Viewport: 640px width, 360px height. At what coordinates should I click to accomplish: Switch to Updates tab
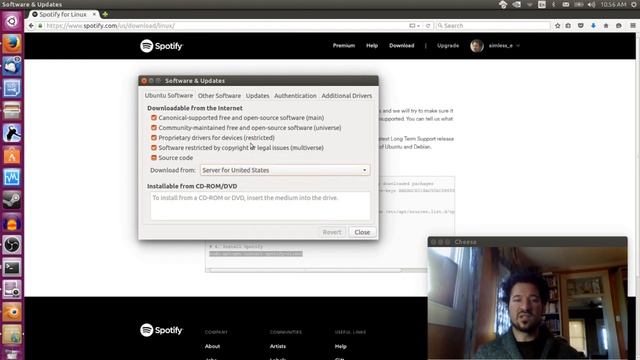click(x=257, y=96)
